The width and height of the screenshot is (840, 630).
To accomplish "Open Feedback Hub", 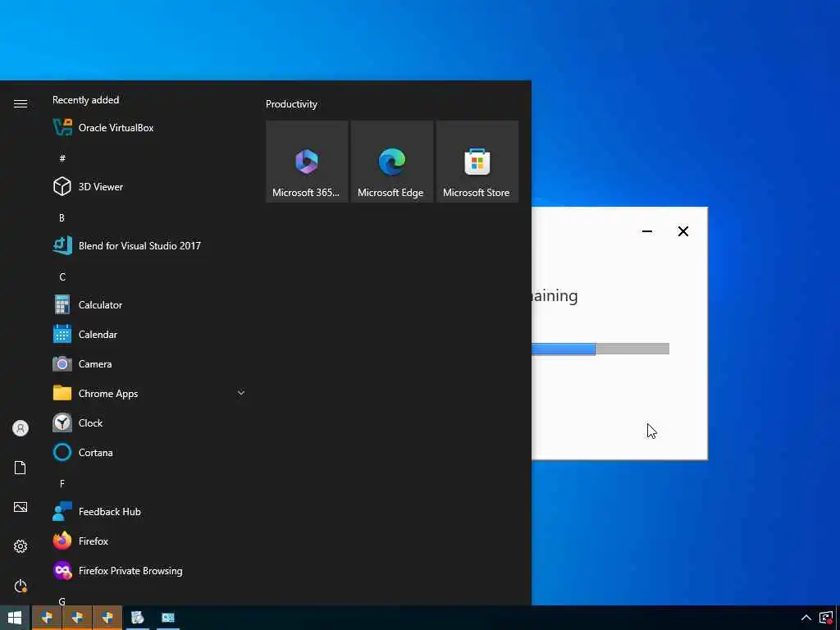I will (x=149, y=512).
